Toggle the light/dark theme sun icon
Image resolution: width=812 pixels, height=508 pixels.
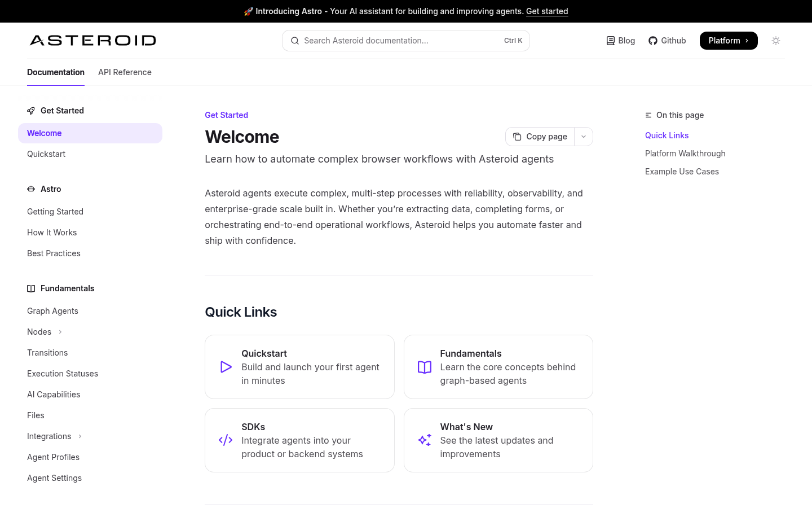point(776,41)
